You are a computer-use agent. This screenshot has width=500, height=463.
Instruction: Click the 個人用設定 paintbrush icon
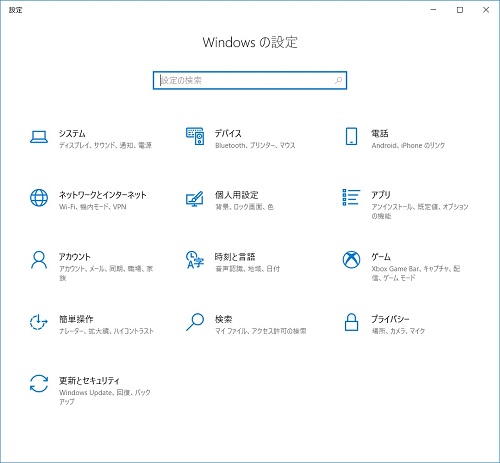tap(195, 198)
